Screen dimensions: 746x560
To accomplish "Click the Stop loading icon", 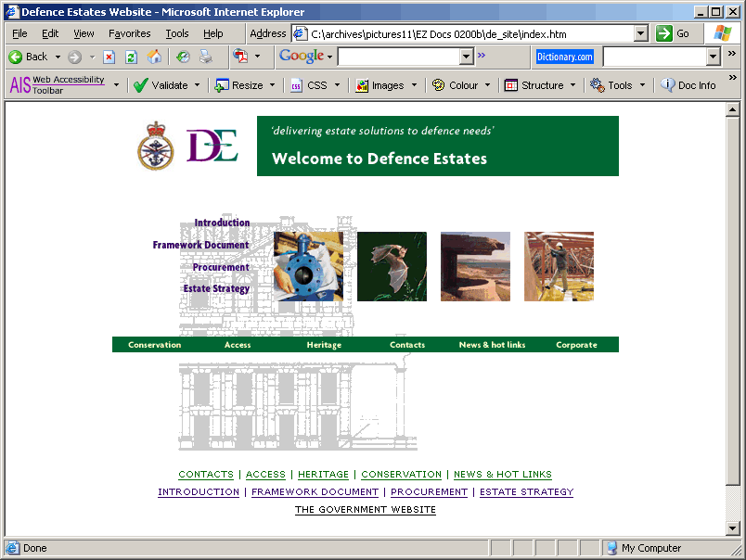I will 109,57.
